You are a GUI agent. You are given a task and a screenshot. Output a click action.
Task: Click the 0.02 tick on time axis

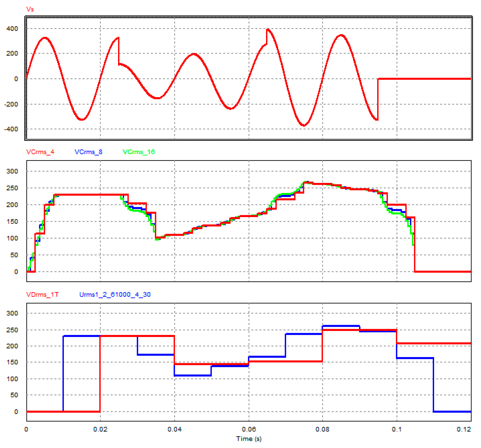pyautogui.click(x=100, y=429)
